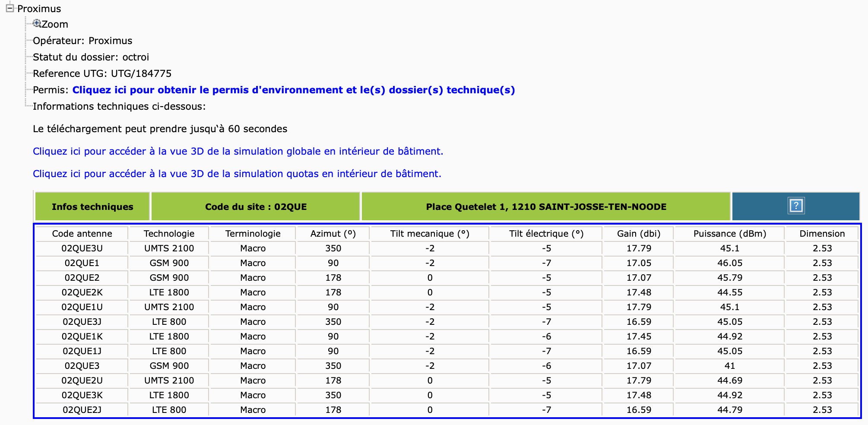Image resolution: width=868 pixels, height=425 pixels.
Task: Click the Technologie column header
Action: tap(169, 234)
